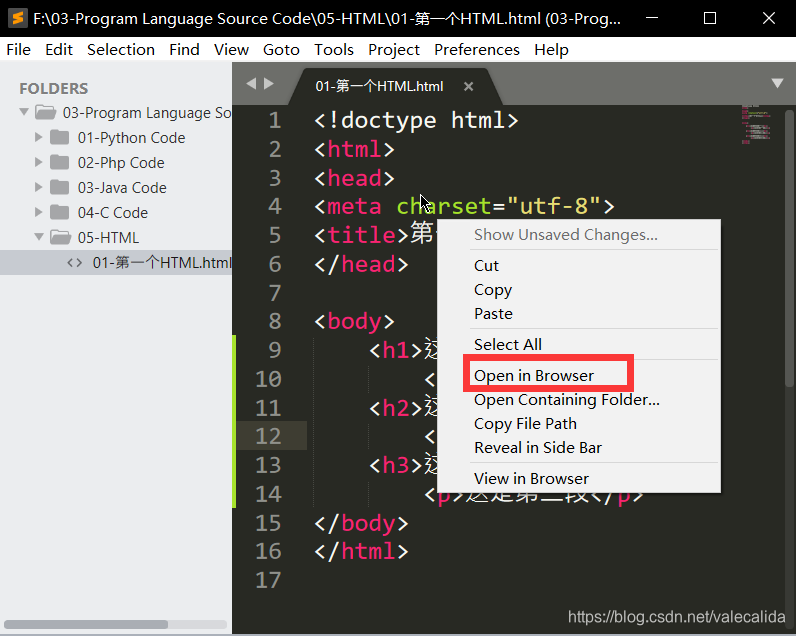This screenshot has width=796, height=636.
Task: Choose Reveal in Side Bar
Action: (x=579, y=448)
